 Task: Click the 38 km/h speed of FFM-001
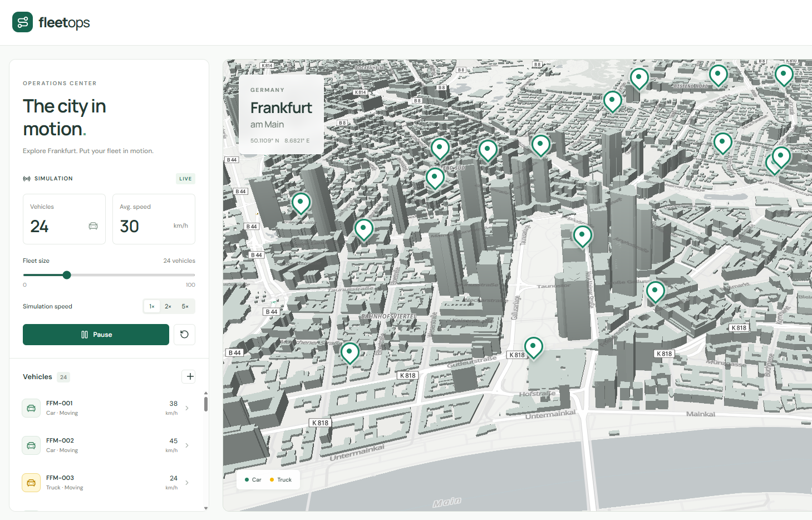173,408
